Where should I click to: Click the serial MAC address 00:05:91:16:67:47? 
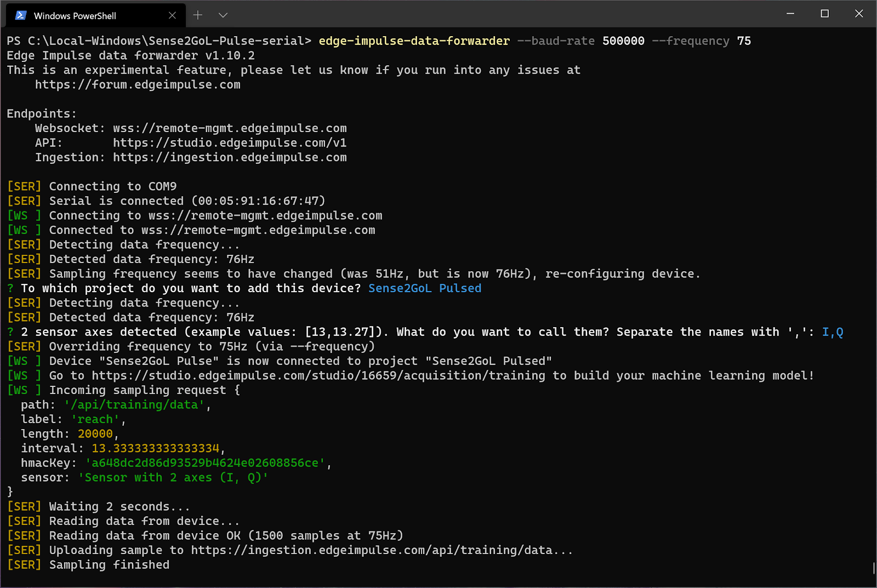point(259,201)
